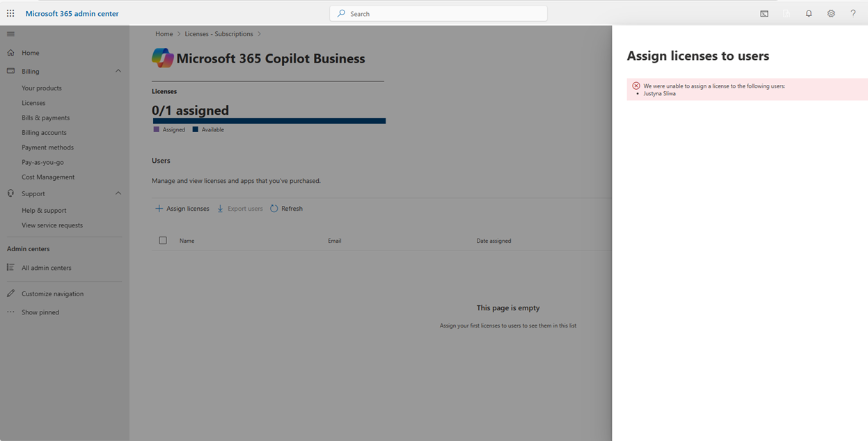Viewport: 868px width, 441px height.
Task: Click the Home house icon in sidebar
Action: pyautogui.click(x=10, y=53)
